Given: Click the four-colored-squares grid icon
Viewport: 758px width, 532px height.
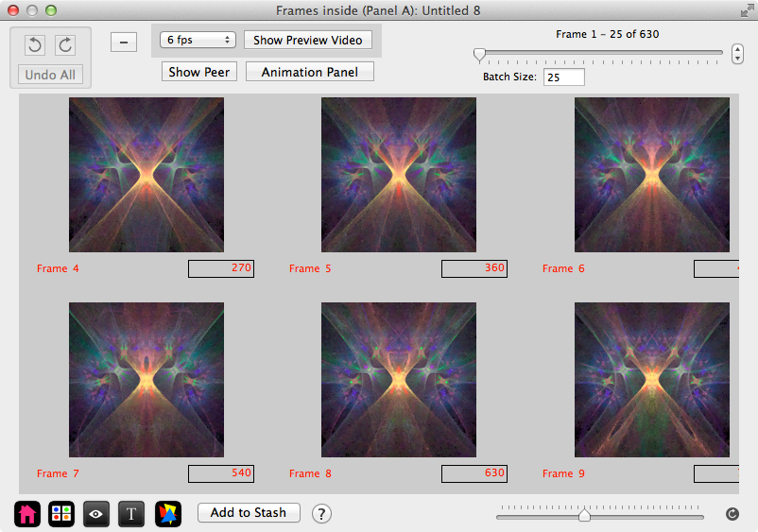Looking at the screenshot, I should coord(61,514).
